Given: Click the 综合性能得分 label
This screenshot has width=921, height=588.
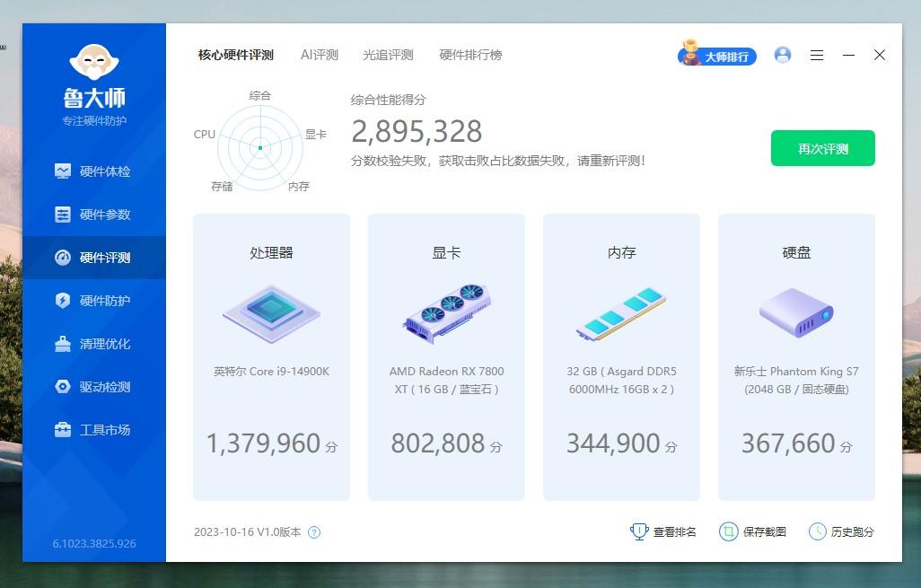Looking at the screenshot, I should (x=389, y=100).
